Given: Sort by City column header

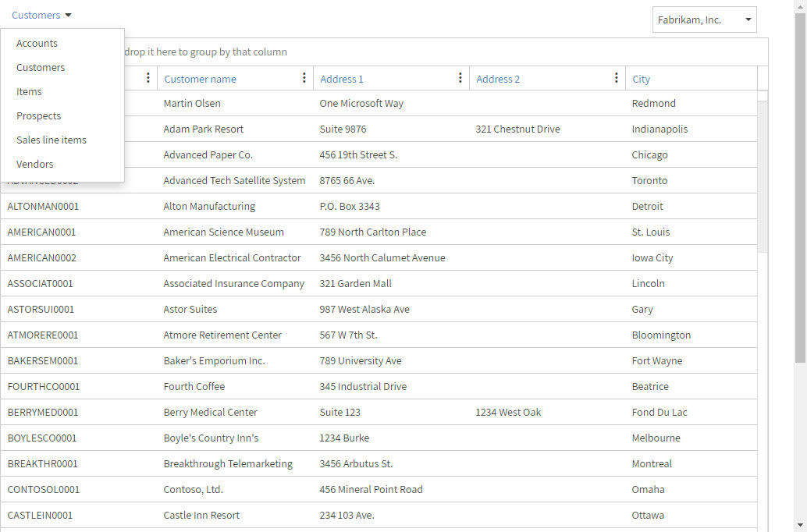Looking at the screenshot, I should pyautogui.click(x=641, y=79).
